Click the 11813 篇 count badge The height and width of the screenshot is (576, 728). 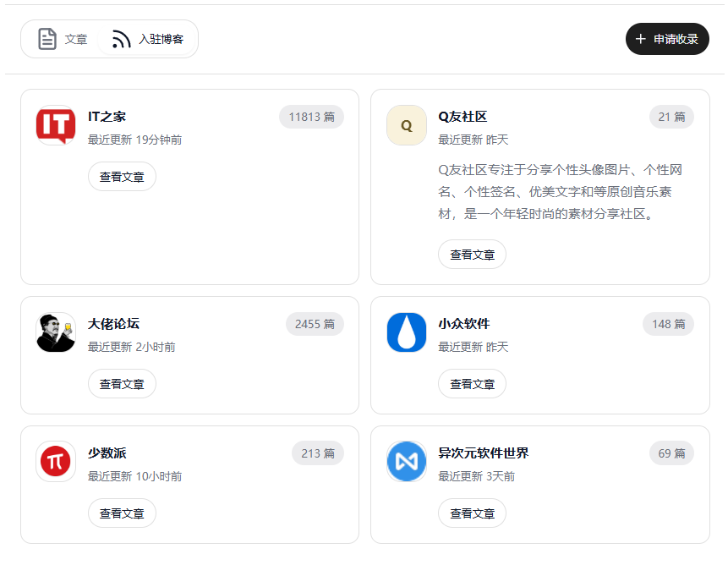pos(311,117)
